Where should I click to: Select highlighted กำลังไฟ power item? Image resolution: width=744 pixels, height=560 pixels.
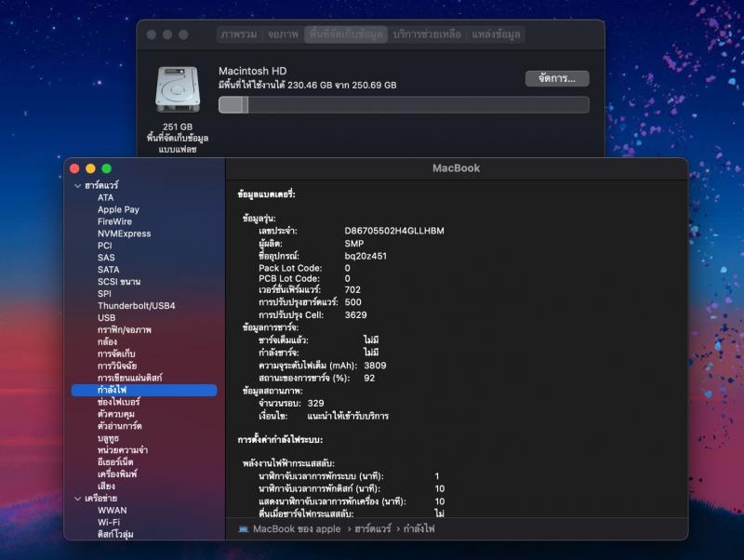(144, 390)
